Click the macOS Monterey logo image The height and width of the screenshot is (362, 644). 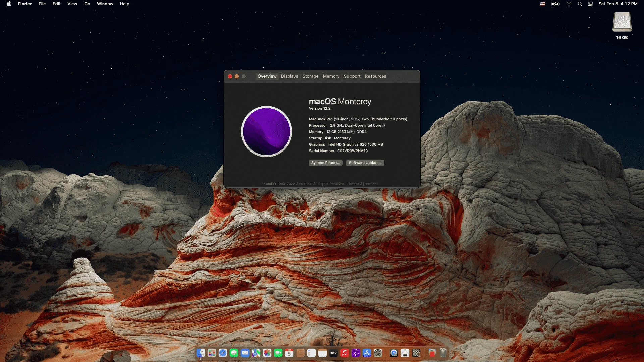tap(267, 131)
